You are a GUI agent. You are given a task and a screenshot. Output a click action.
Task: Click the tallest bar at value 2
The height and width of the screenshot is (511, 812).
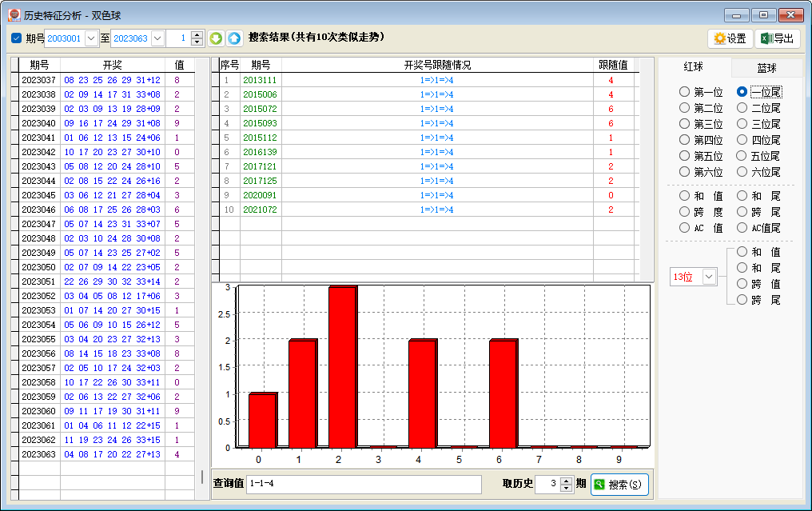click(x=343, y=366)
